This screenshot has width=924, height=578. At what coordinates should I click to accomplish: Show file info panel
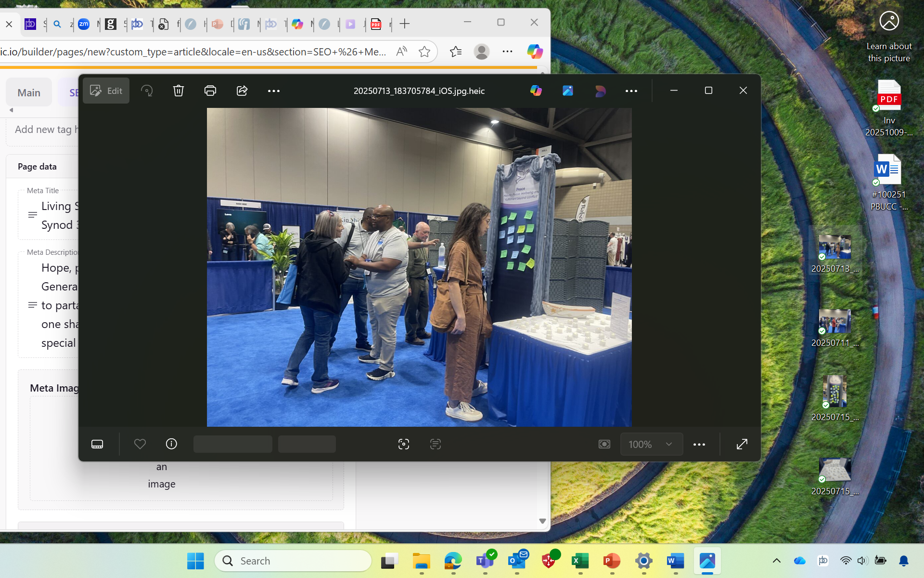click(x=171, y=444)
